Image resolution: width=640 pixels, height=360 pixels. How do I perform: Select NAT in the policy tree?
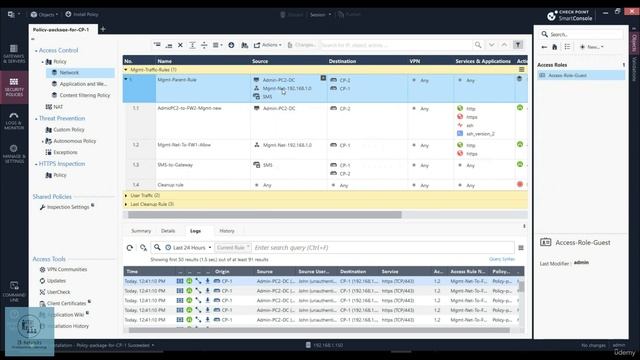54,107
